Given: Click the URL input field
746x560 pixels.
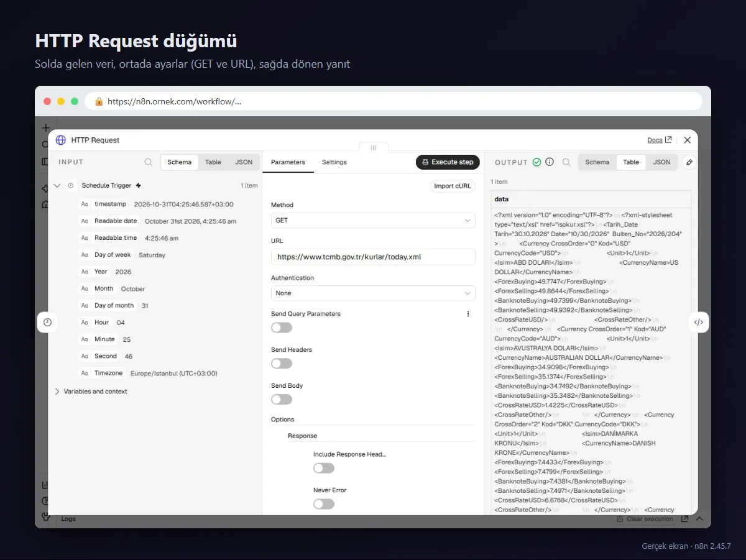Looking at the screenshot, I should [373, 257].
